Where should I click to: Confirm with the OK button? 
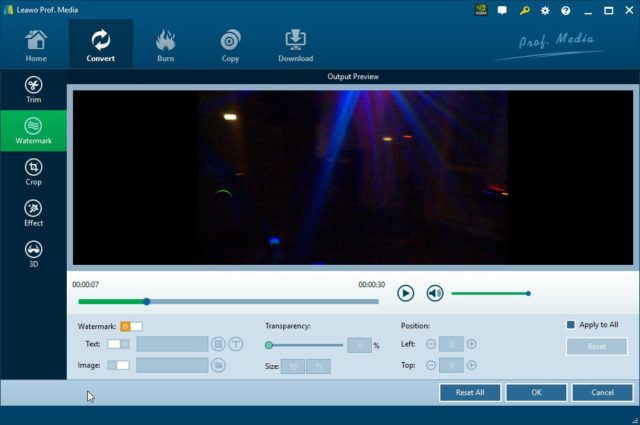(x=536, y=392)
